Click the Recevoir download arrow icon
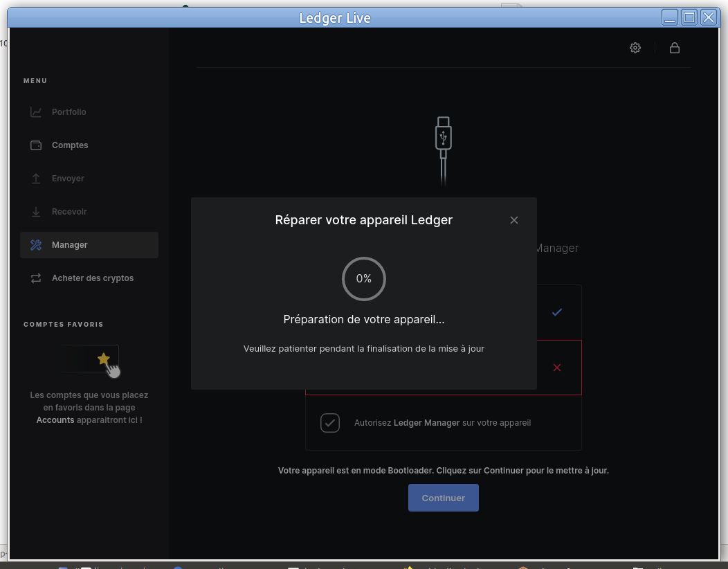This screenshot has width=728, height=569. point(36,212)
